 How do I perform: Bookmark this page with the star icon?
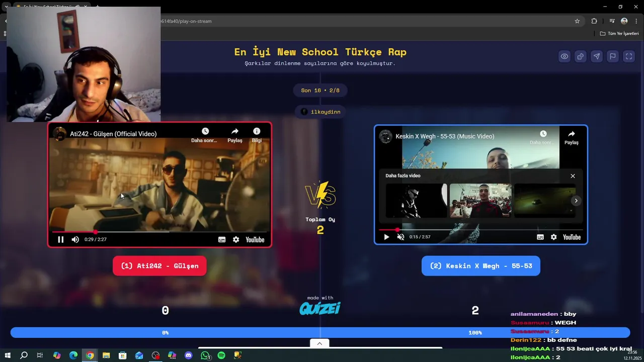click(577, 21)
